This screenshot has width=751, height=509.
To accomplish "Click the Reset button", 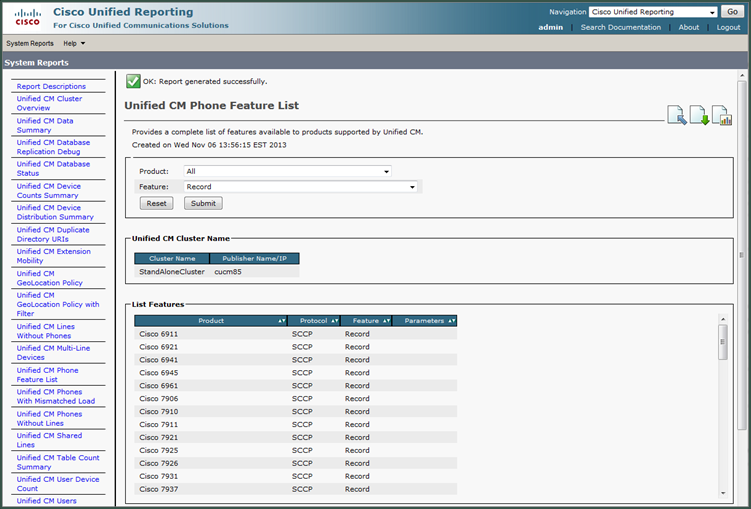I will (156, 204).
